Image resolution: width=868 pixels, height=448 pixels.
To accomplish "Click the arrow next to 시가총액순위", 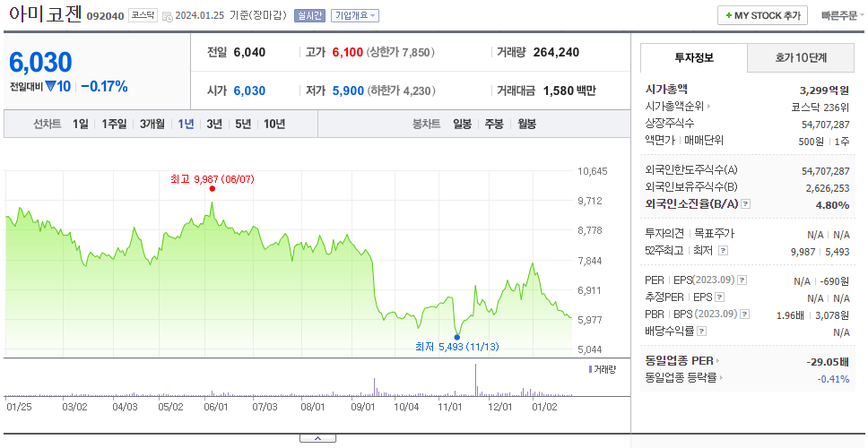I will tap(708, 107).
